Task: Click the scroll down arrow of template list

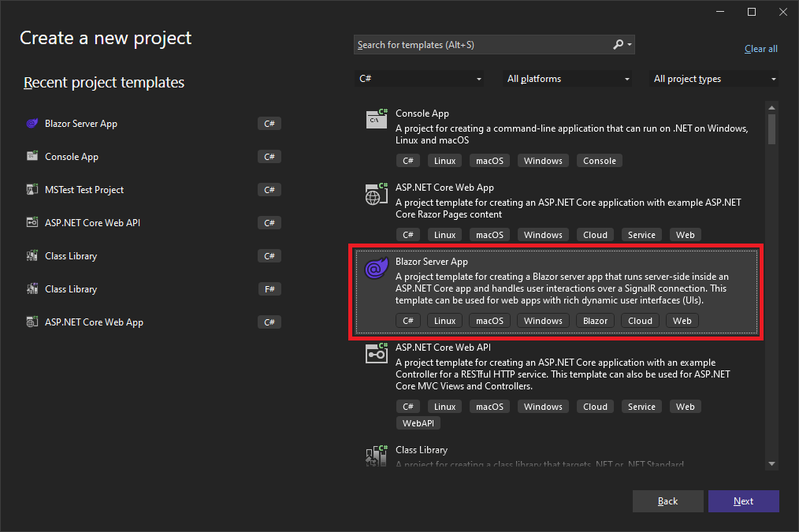Action: [x=771, y=463]
